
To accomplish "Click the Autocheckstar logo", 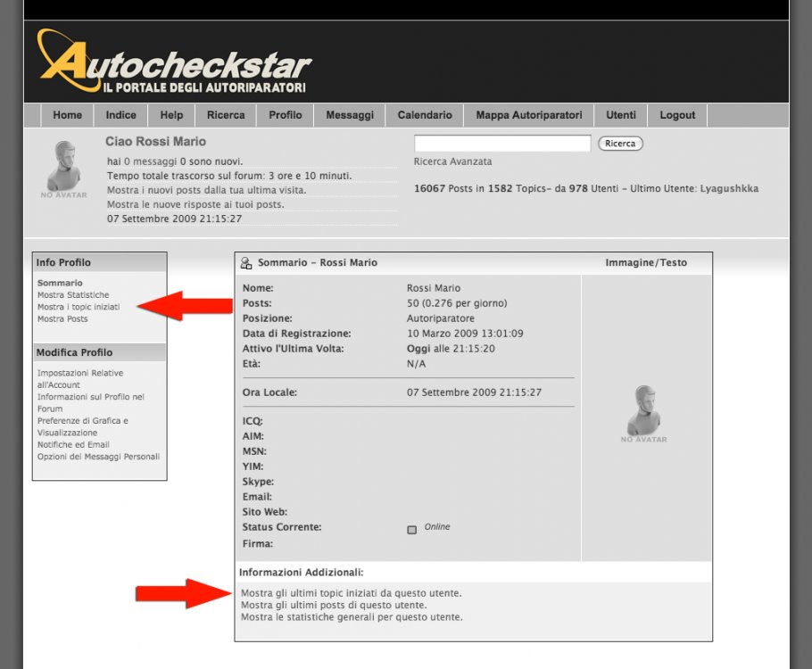I will click(x=174, y=62).
